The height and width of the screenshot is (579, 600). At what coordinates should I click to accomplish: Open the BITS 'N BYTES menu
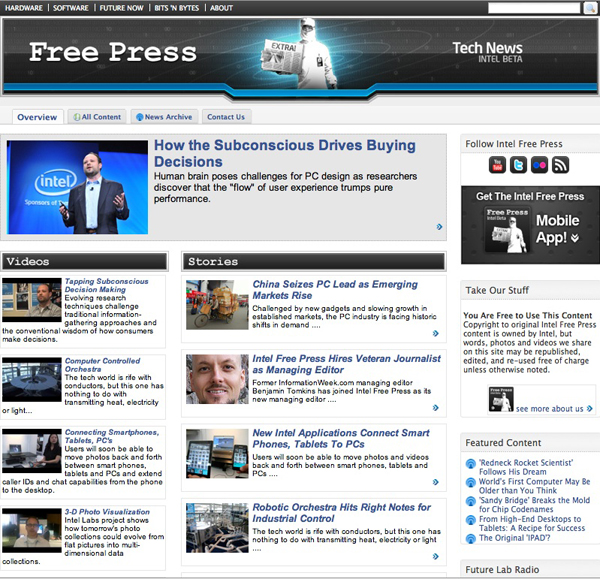tap(176, 8)
